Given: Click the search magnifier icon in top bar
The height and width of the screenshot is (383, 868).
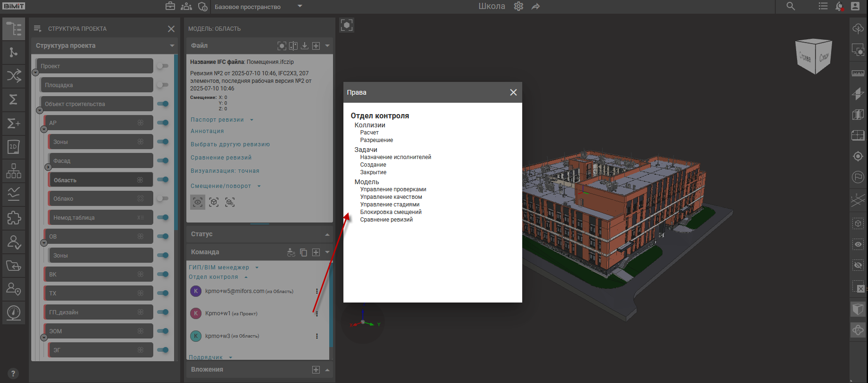Looking at the screenshot, I should click(790, 7).
